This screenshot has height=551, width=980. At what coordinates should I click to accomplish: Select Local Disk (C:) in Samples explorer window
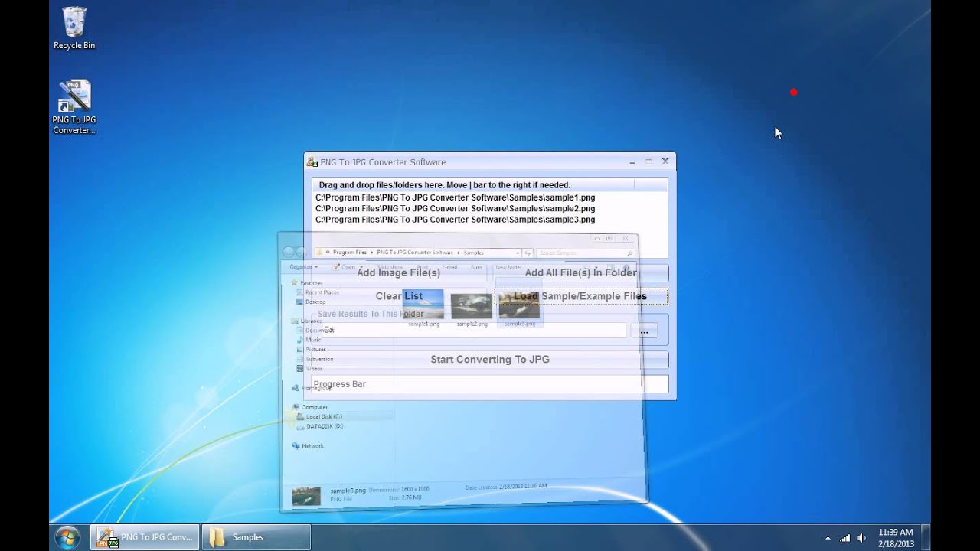(323, 417)
